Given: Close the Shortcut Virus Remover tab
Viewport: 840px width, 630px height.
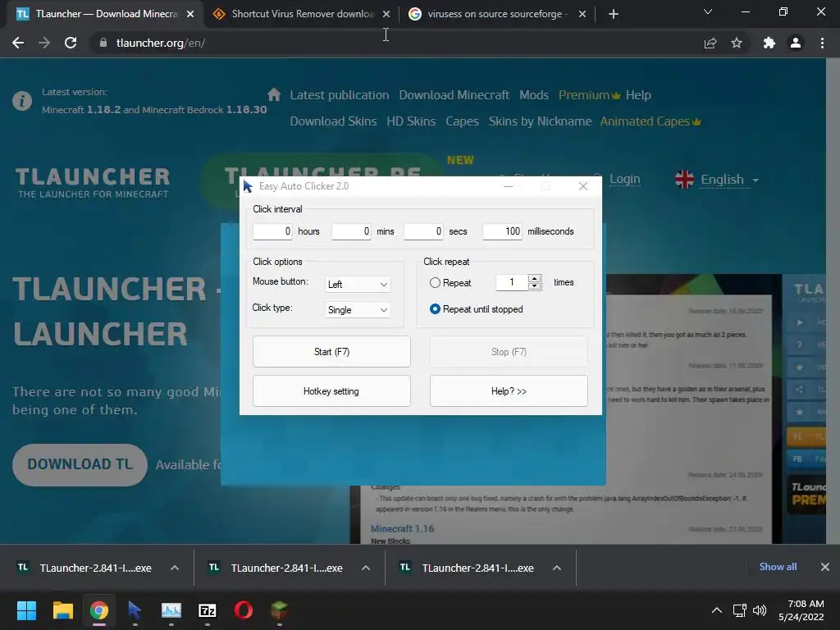Looking at the screenshot, I should [386, 14].
